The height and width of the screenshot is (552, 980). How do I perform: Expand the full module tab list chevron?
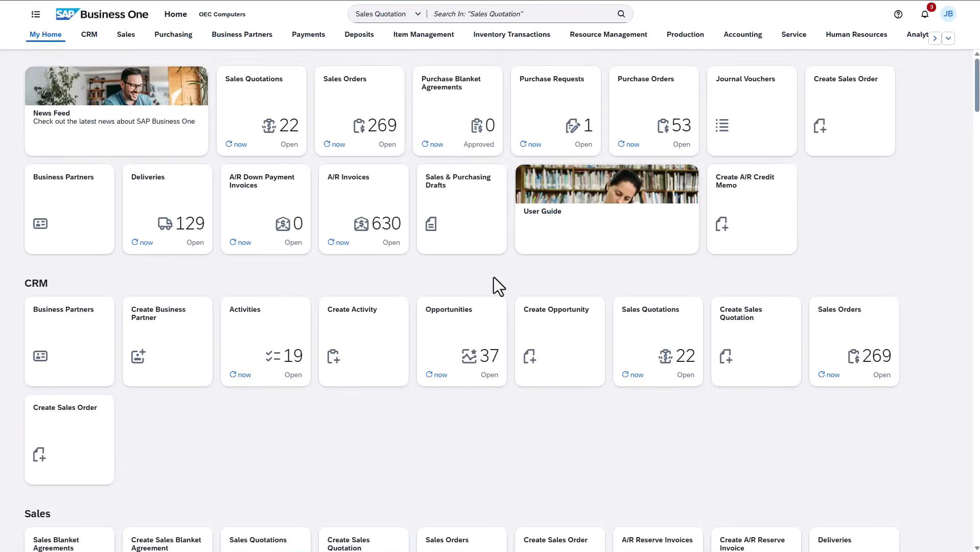pos(948,38)
